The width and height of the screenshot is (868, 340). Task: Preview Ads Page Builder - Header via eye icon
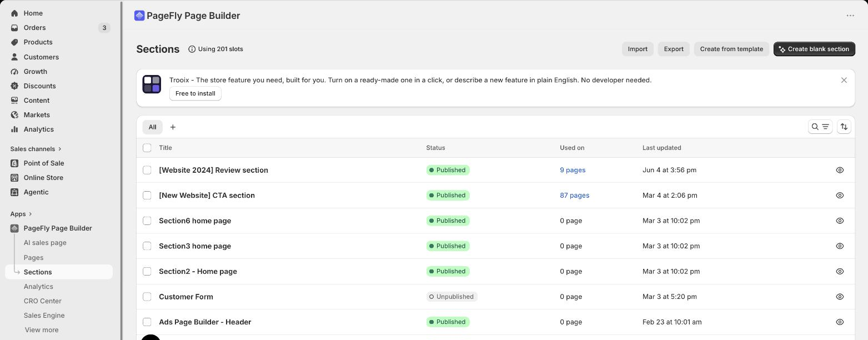(x=840, y=322)
